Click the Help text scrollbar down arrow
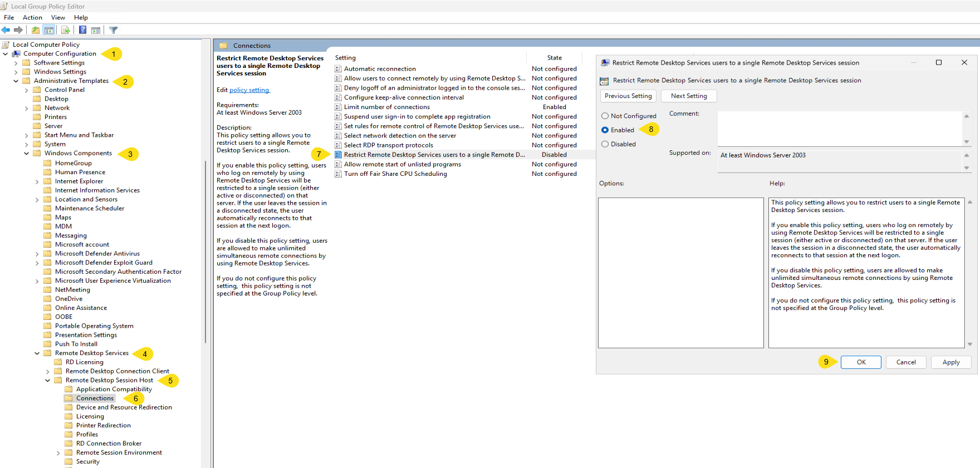This screenshot has width=980, height=468. click(x=970, y=344)
